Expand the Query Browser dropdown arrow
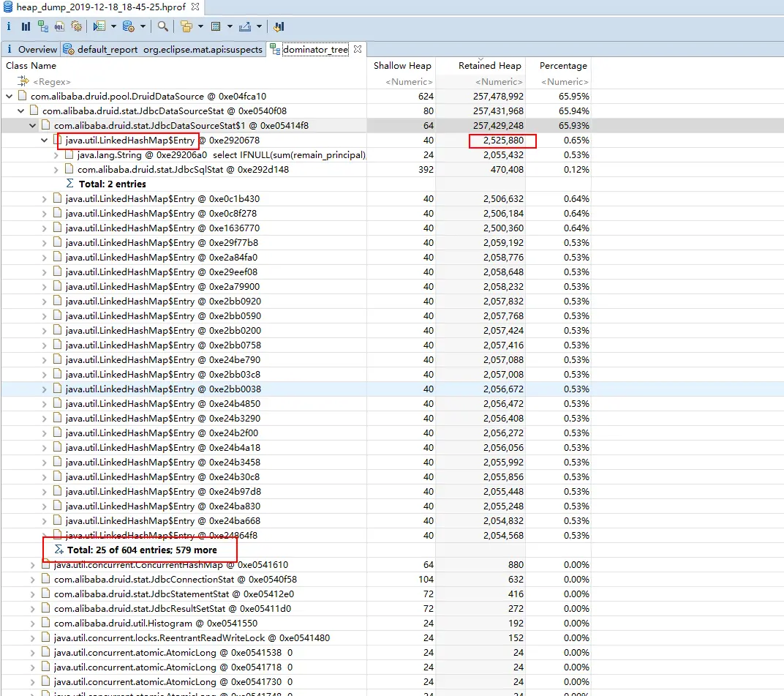 (x=143, y=26)
